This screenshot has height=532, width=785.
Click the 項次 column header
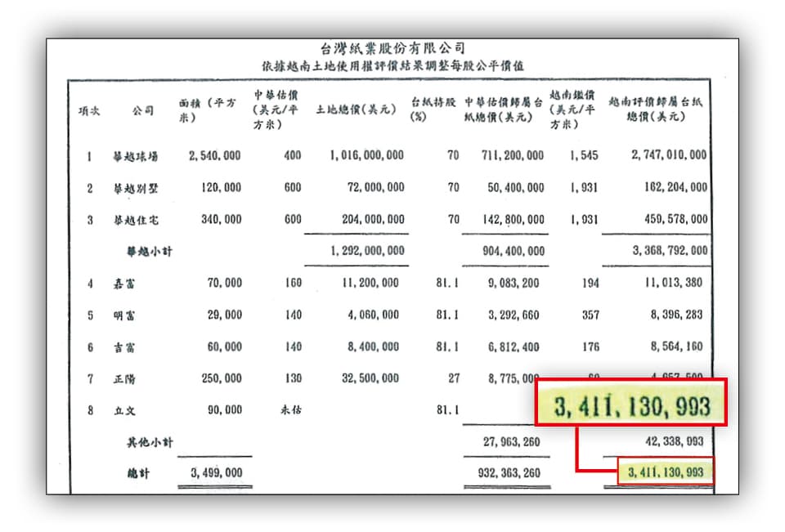point(89,110)
